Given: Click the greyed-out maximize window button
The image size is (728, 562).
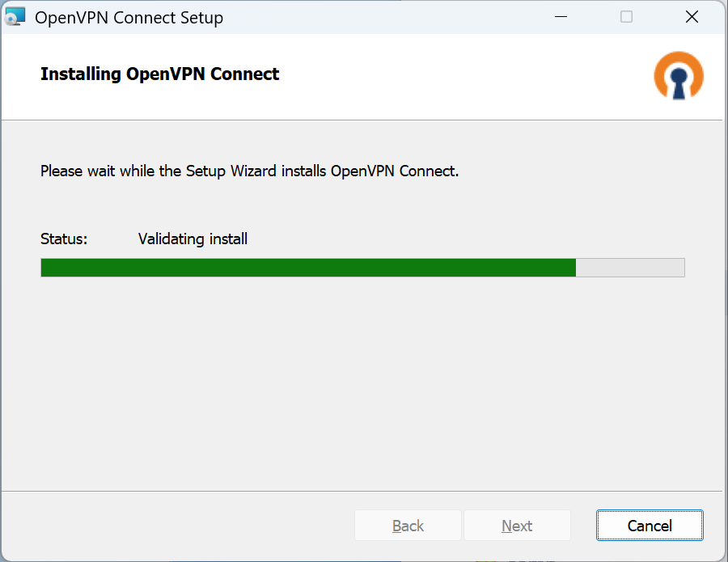Looking at the screenshot, I should (626, 17).
